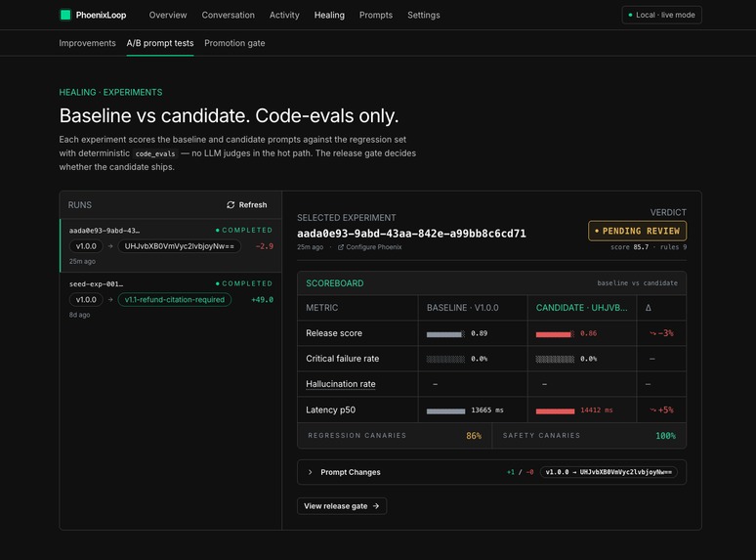This screenshot has width=756, height=560.
Task: Switch to the Improvements tab
Action: click(x=87, y=43)
